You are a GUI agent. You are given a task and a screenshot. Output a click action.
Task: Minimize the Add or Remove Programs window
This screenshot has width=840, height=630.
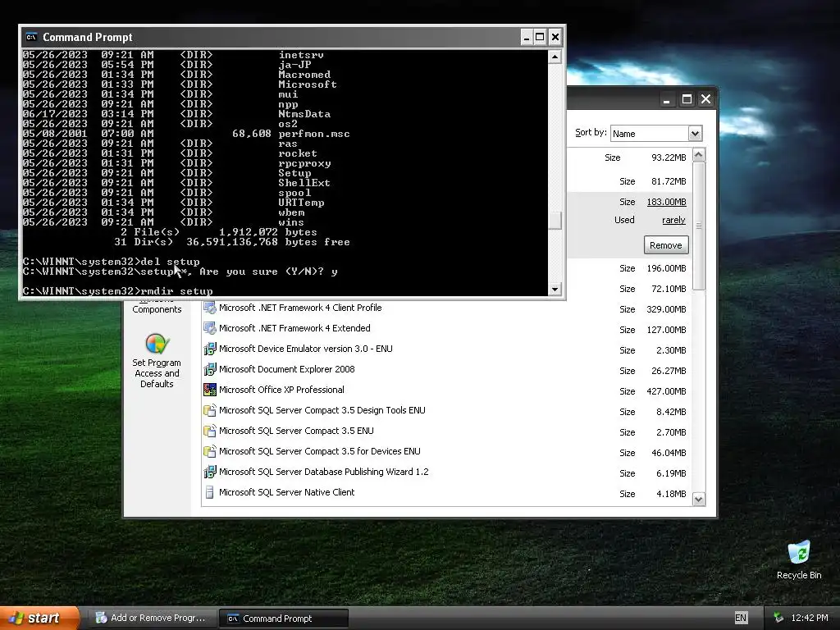tap(666, 99)
